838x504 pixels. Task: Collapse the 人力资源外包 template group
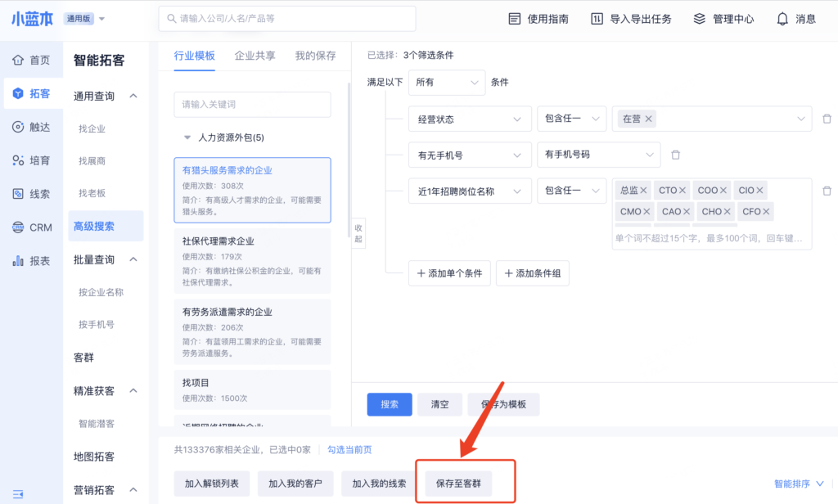(187, 137)
